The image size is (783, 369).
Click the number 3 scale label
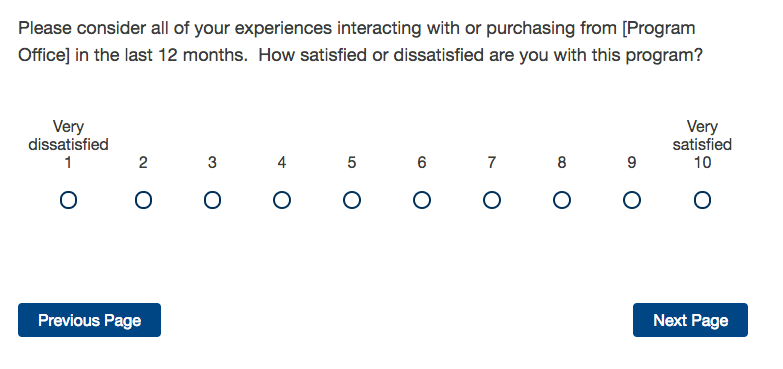point(212,163)
